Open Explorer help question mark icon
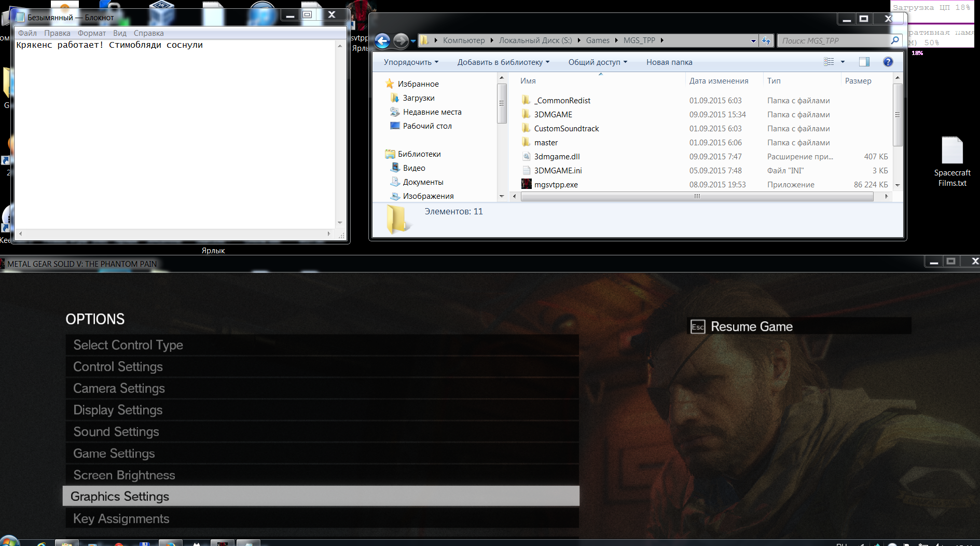Image resolution: width=980 pixels, height=546 pixels. (888, 62)
